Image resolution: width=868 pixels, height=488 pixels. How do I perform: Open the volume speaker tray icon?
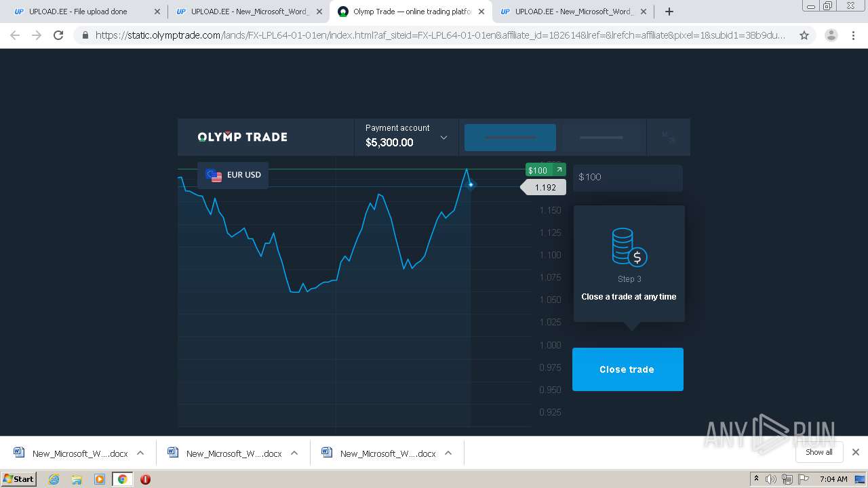(x=771, y=479)
